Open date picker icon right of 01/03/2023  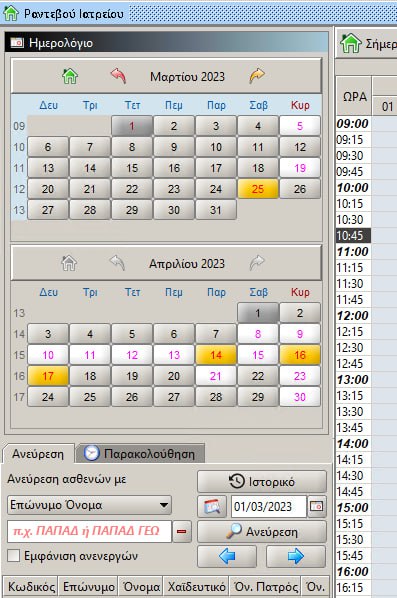(x=317, y=506)
